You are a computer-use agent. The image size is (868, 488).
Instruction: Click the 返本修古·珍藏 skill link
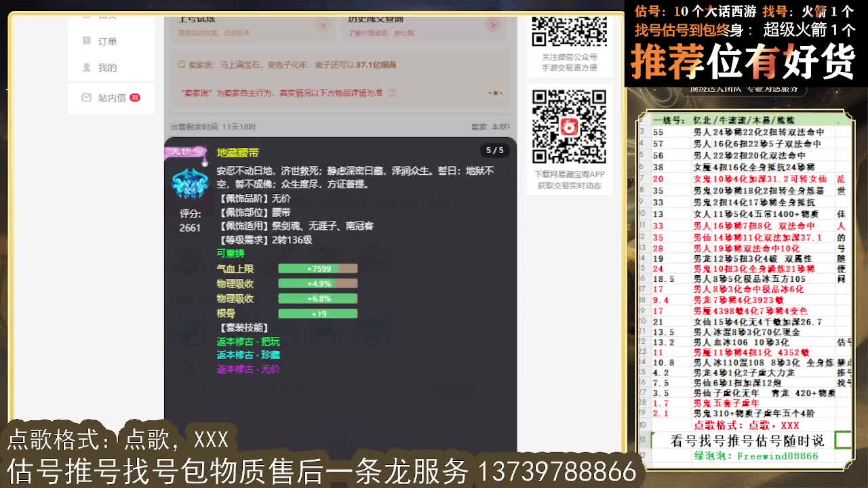click(x=250, y=355)
